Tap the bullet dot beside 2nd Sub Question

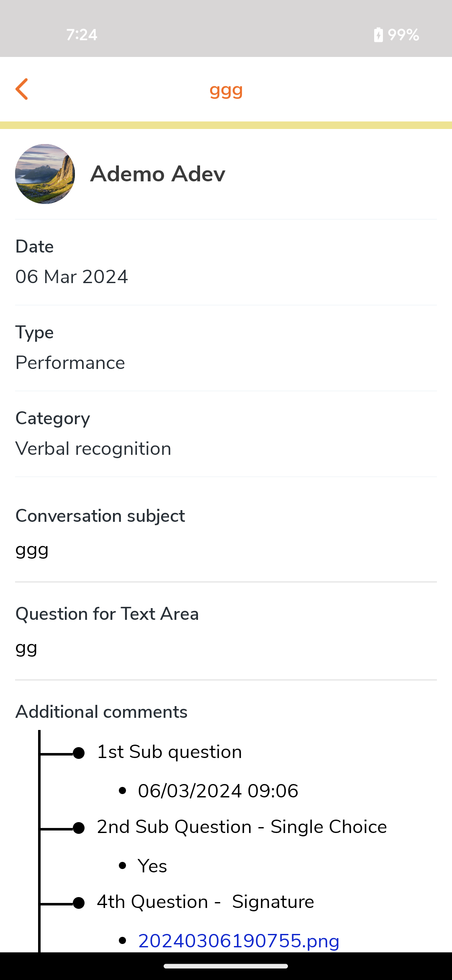(x=79, y=828)
